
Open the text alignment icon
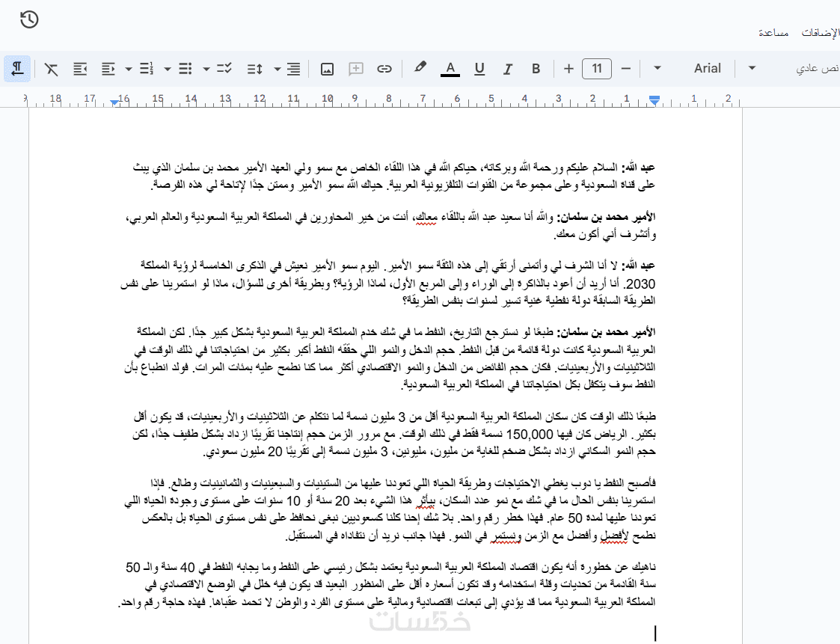click(x=293, y=69)
